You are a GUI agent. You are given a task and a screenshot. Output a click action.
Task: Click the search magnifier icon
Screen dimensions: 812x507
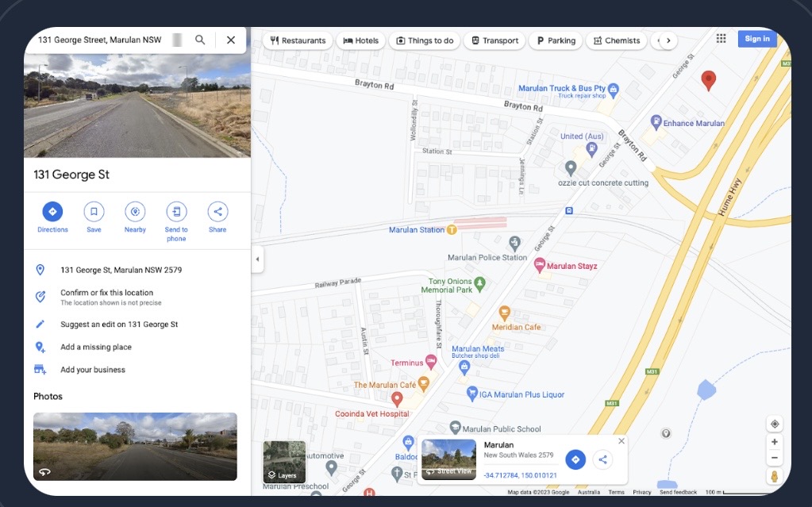pos(200,40)
